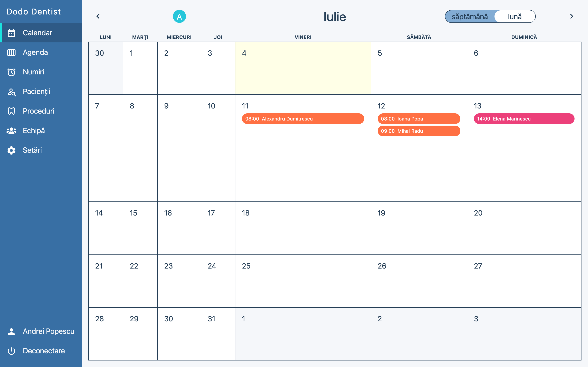Toggle the teal avatar A filter
Screen dimensions: 588x367
[x=179, y=17]
